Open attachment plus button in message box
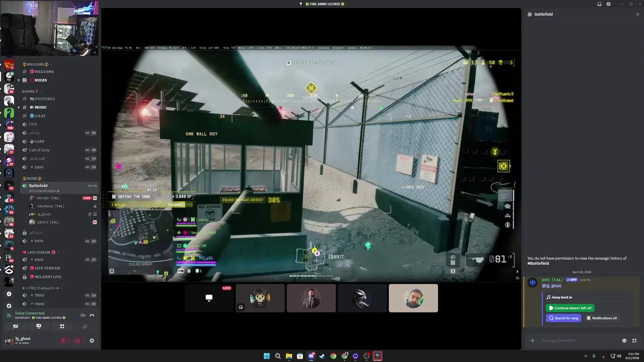 click(532, 340)
